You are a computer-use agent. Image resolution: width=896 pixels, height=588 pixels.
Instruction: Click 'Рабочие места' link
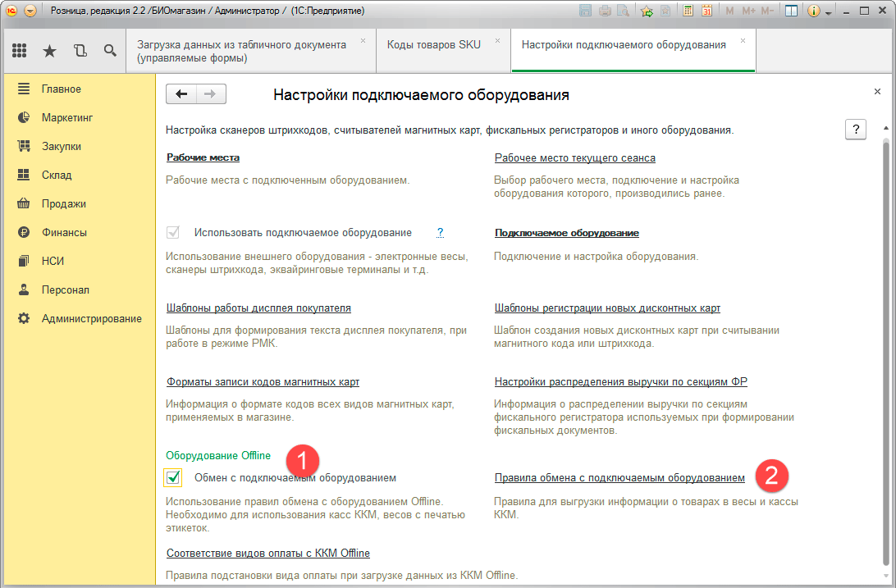203,157
